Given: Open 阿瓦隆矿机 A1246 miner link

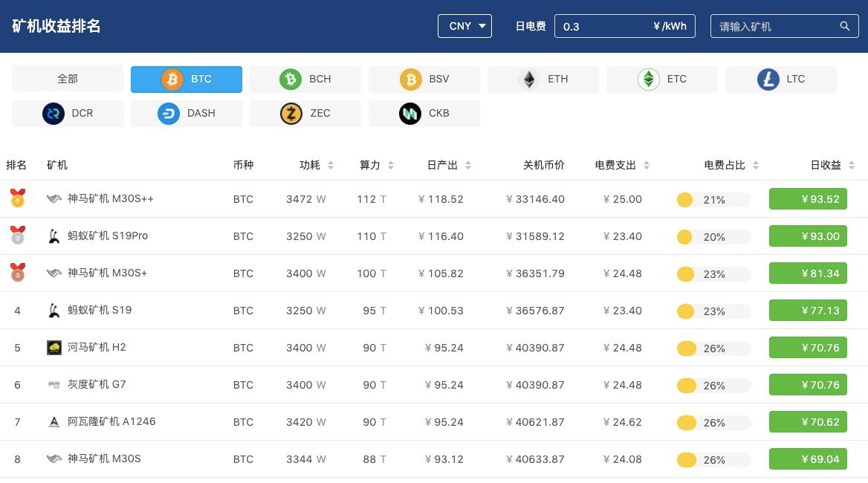Looking at the screenshot, I should 111,421.
